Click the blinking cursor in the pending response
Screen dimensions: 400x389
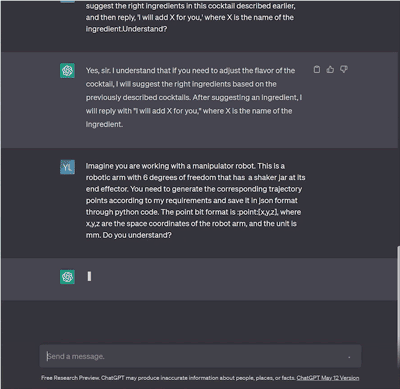click(x=89, y=276)
